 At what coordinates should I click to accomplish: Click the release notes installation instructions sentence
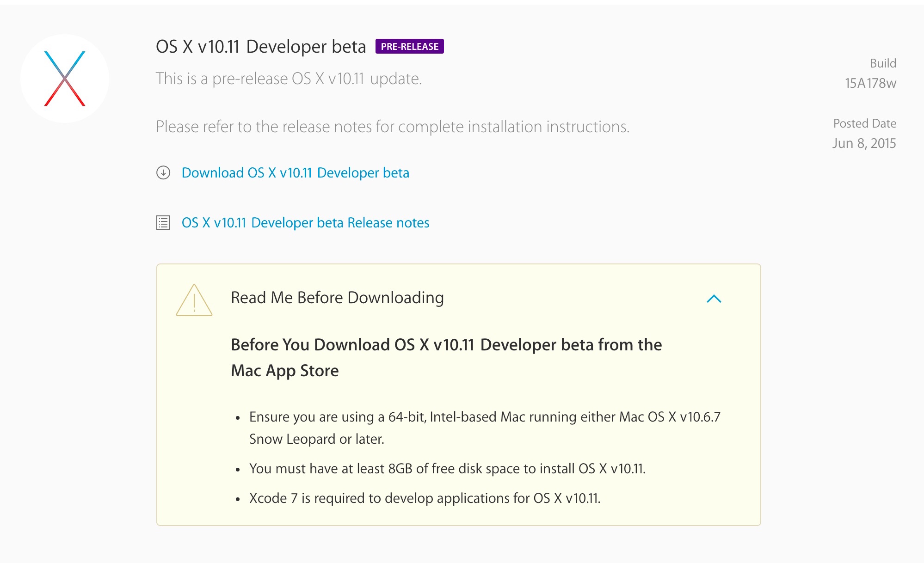click(x=392, y=127)
